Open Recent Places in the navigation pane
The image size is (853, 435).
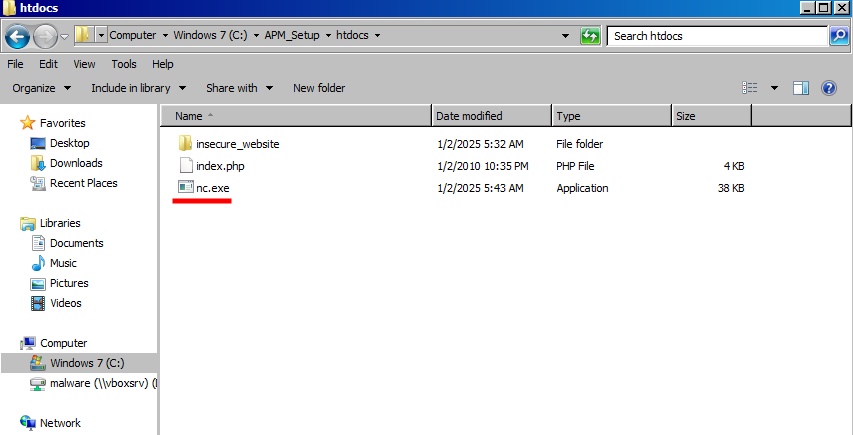click(x=84, y=183)
